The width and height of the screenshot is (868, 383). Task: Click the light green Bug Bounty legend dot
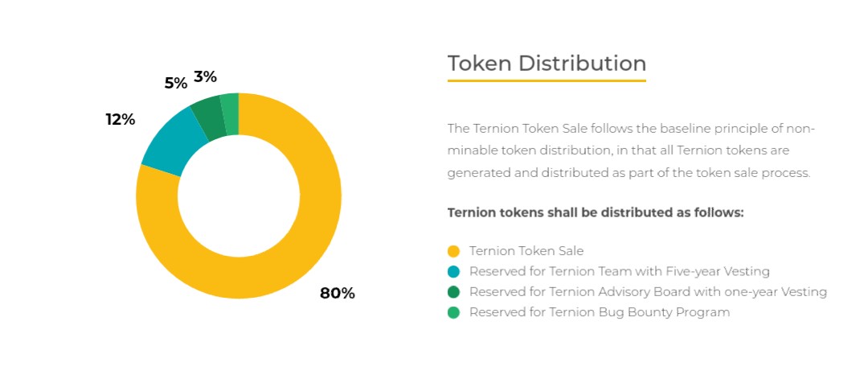[x=453, y=313]
